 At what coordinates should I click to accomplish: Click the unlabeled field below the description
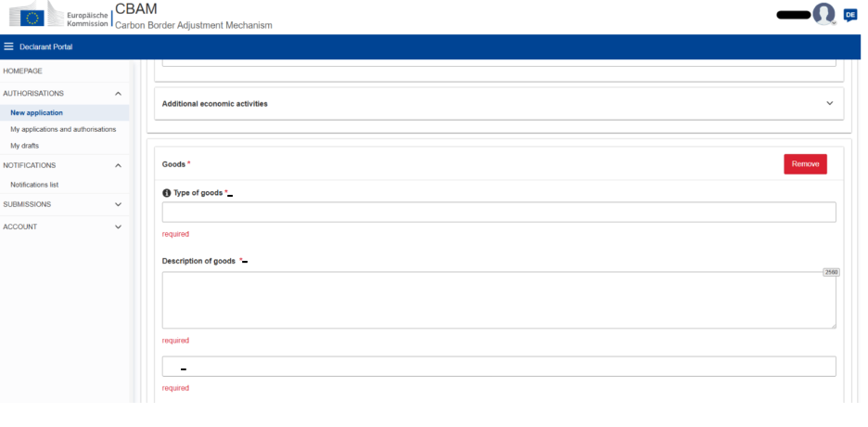point(498,367)
